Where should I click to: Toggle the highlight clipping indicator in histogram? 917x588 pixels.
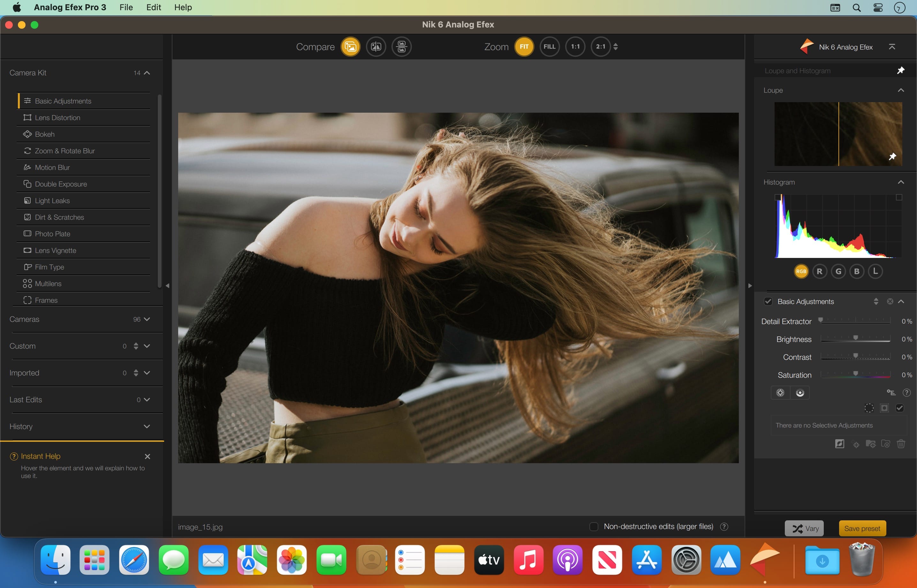899,197
